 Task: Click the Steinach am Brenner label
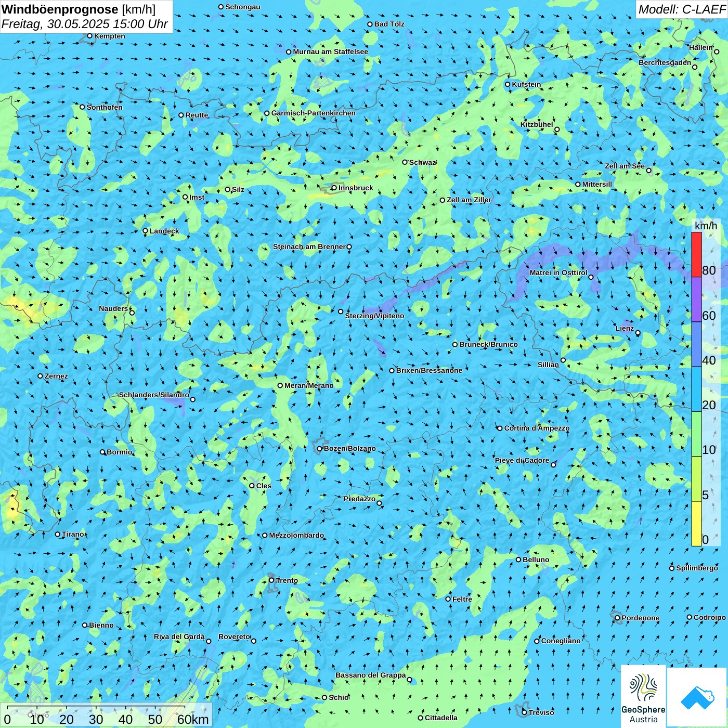(309, 246)
